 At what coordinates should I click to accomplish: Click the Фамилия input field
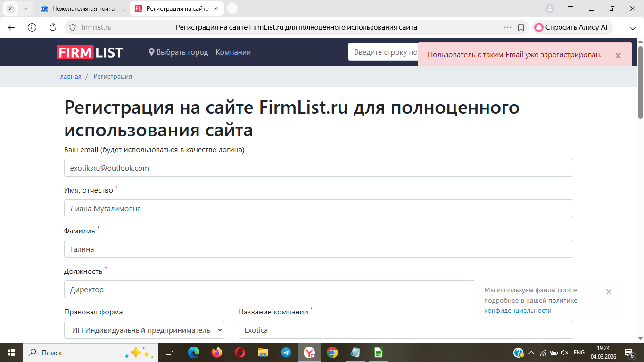pyautogui.click(x=319, y=249)
